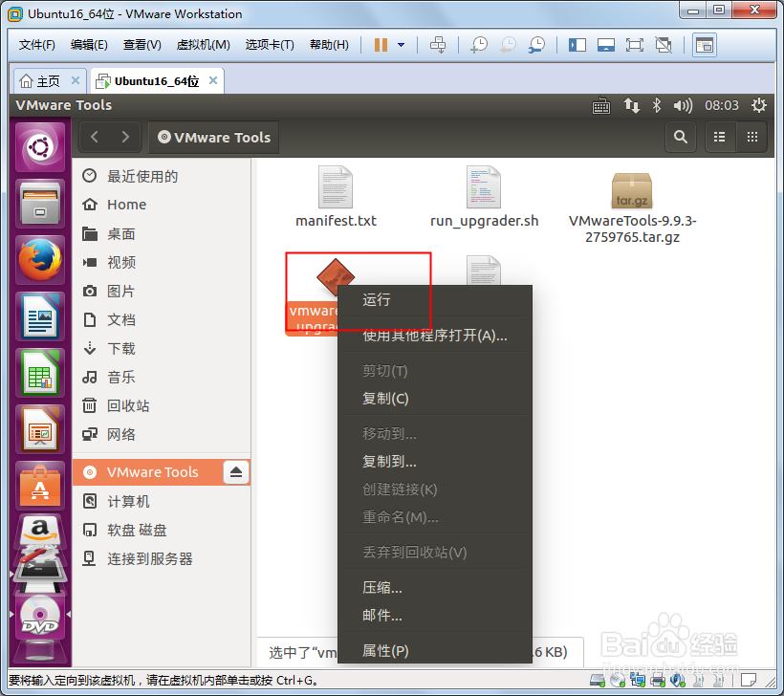Open the 文件(F) menu
784x696 pixels.
(x=37, y=45)
